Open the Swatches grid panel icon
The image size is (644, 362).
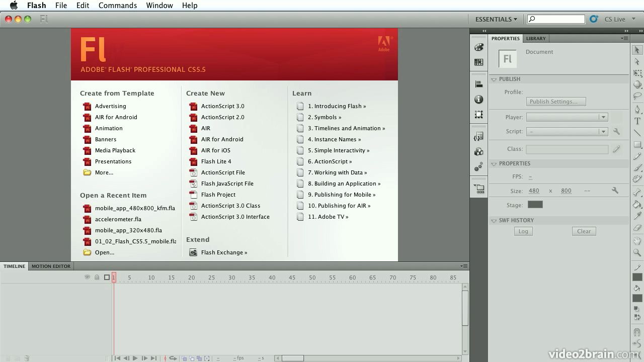(x=478, y=62)
